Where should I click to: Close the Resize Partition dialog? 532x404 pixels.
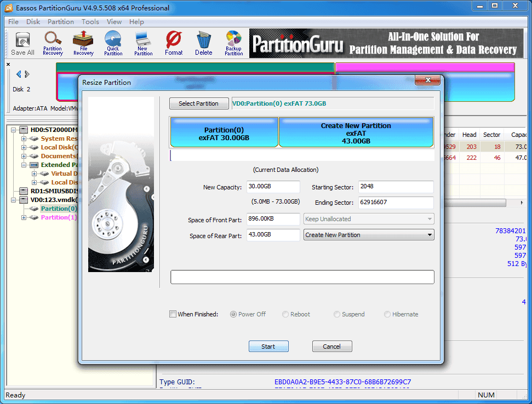point(427,80)
